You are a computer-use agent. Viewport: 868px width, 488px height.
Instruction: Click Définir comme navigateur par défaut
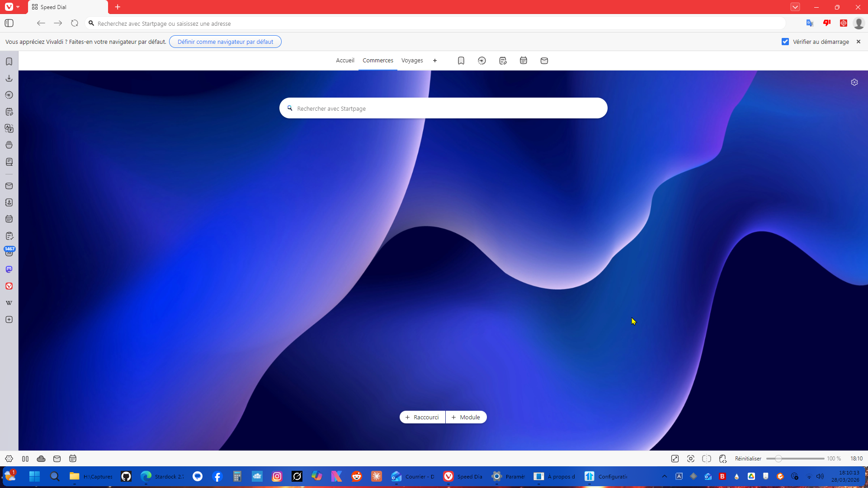tap(225, 42)
